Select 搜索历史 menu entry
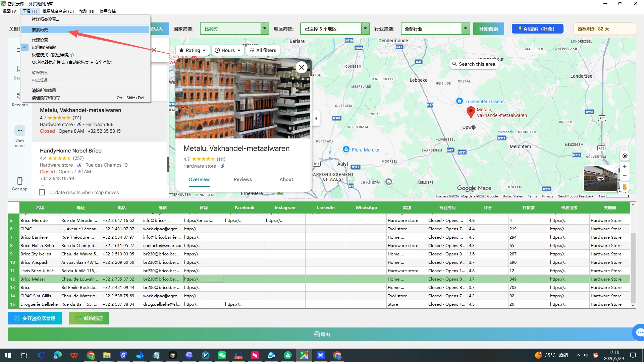644x362 pixels. (85, 29)
